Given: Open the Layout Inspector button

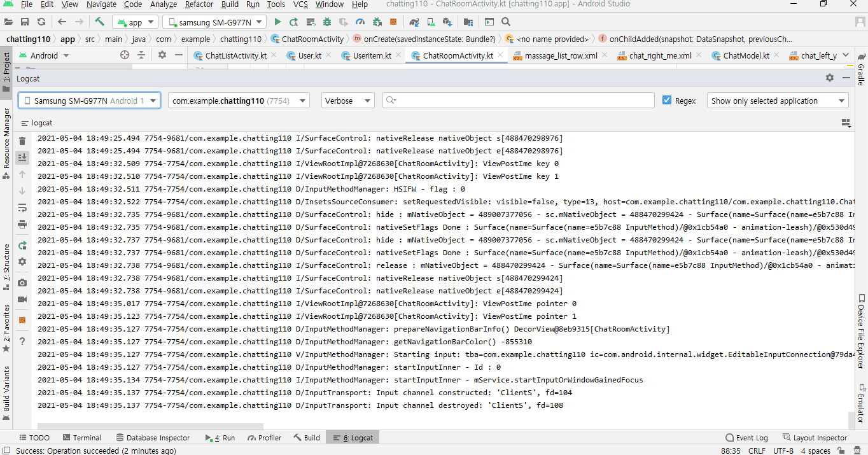Looking at the screenshot, I should pyautogui.click(x=815, y=438).
